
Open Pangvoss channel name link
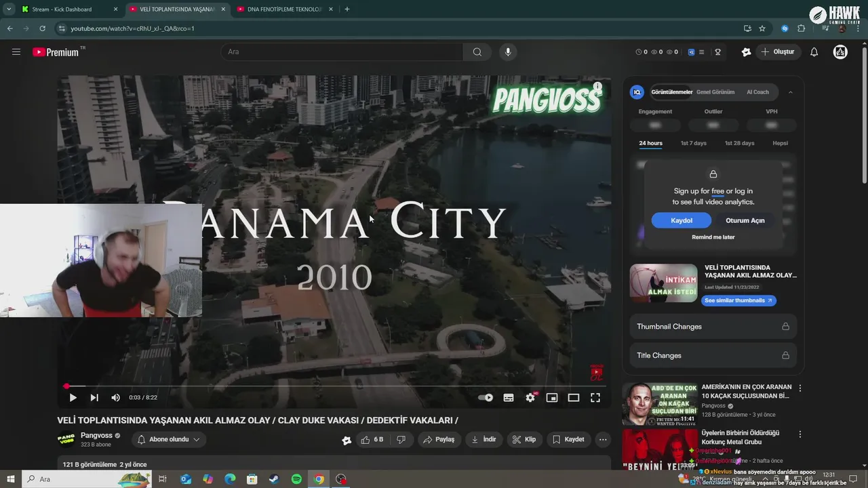click(96, 436)
